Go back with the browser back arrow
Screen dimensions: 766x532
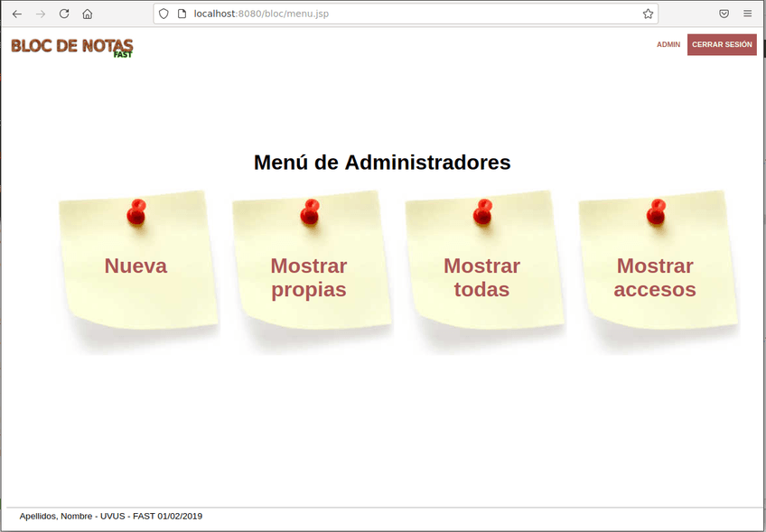click(x=17, y=14)
